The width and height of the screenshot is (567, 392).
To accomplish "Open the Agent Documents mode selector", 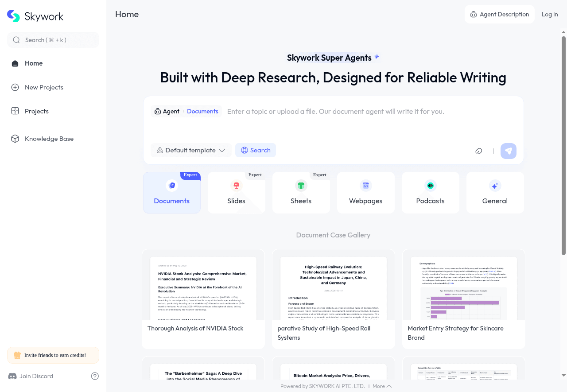I will 186,111.
